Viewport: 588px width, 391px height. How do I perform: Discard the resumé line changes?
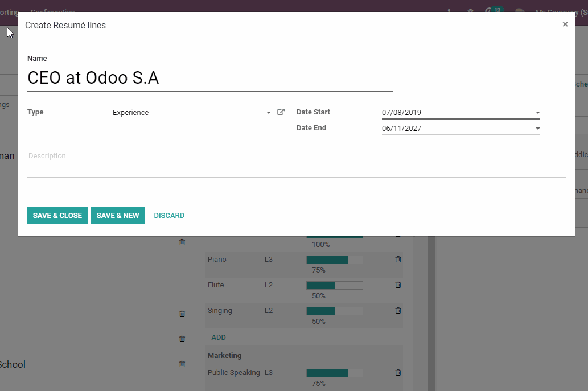coord(169,216)
